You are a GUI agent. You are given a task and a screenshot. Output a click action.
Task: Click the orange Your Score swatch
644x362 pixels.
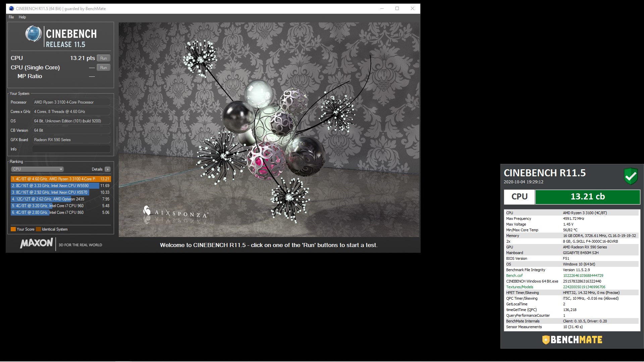point(13,229)
